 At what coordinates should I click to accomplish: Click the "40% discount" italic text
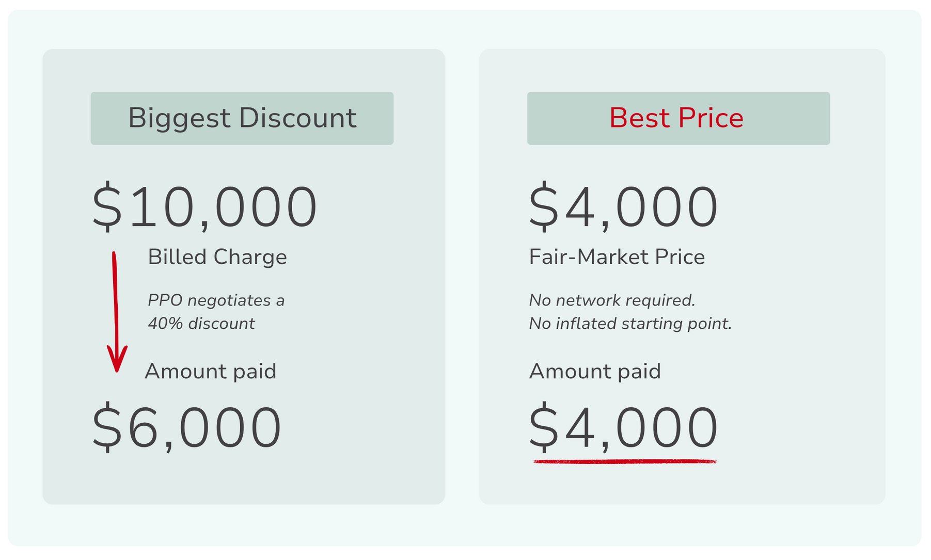click(201, 324)
